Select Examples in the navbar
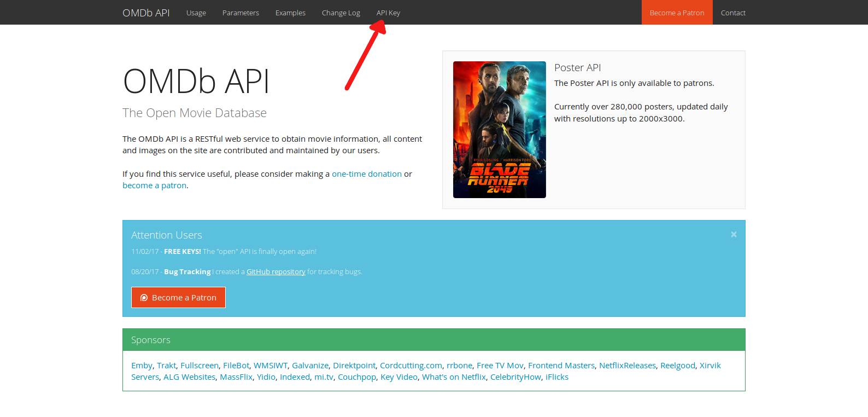The height and width of the screenshot is (417, 868). (290, 13)
